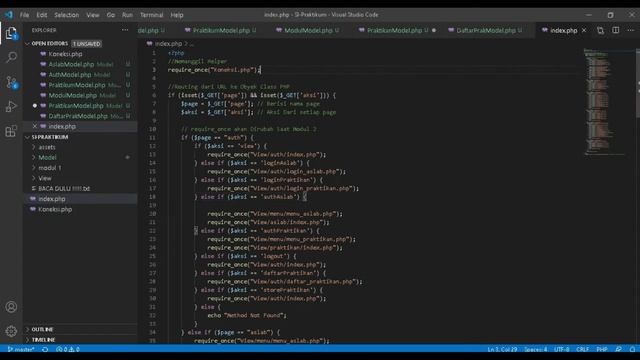640x360 pixels.
Task: Change CRLF end of line sequence
Action: click(582, 349)
